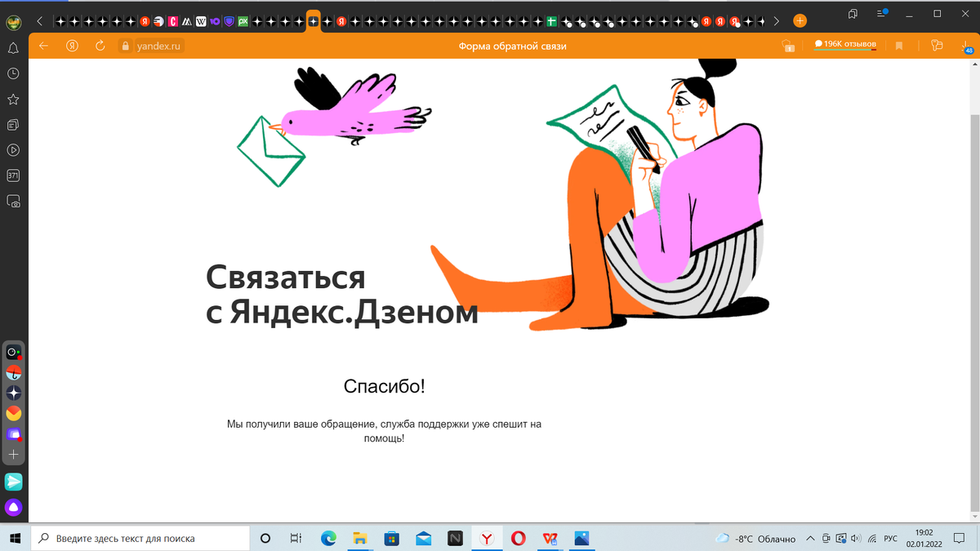View browsing history with the clock icon
This screenshot has width=980, height=551.
point(12,74)
